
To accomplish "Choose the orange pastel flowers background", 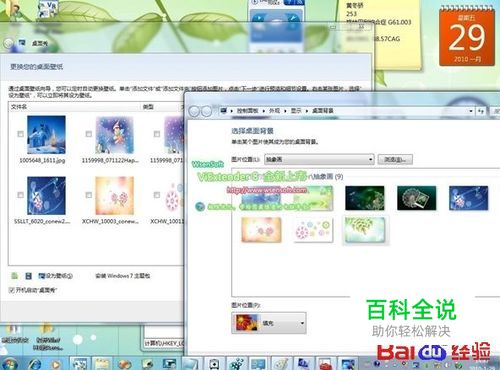I will pyautogui.click(x=261, y=230).
